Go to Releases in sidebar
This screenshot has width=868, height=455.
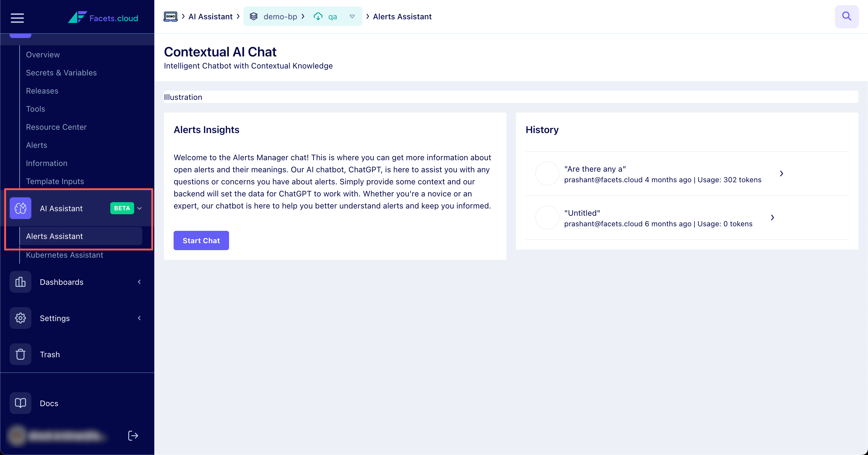click(x=42, y=91)
